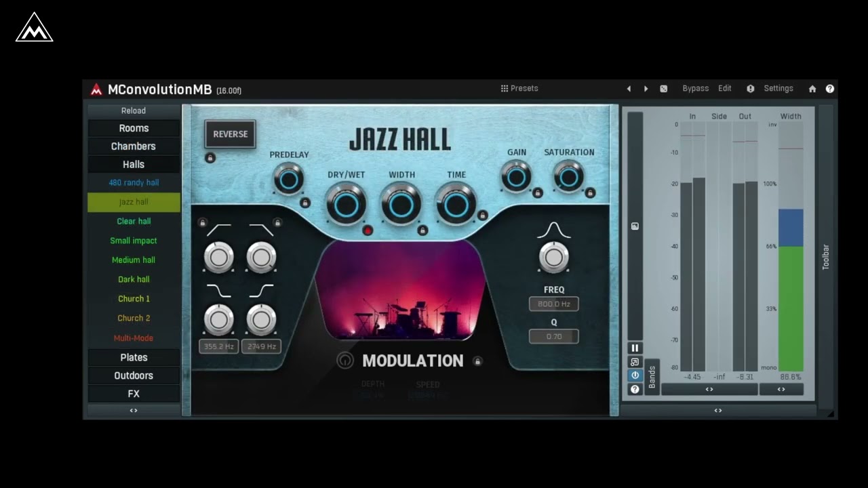
Task: Click the home icon in title bar
Action: (x=812, y=89)
